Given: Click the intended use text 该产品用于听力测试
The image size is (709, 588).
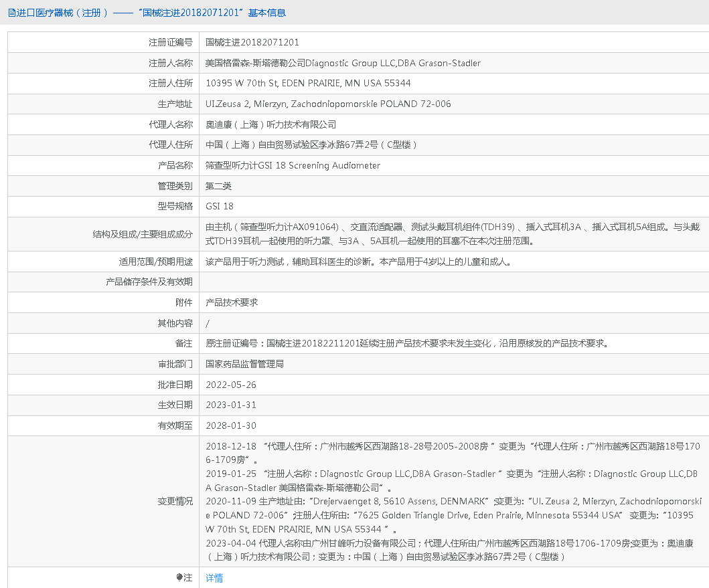Looking at the screenshot, I should [358, 262].
